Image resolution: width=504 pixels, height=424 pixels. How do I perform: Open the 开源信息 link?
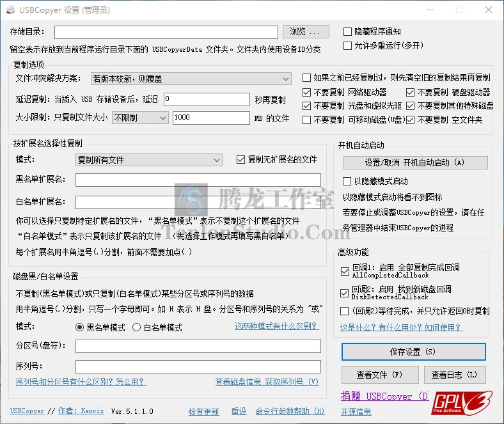[356, 411]
